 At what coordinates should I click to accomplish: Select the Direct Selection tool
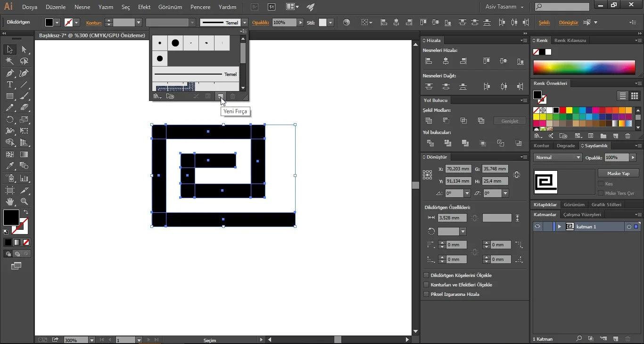24,50
